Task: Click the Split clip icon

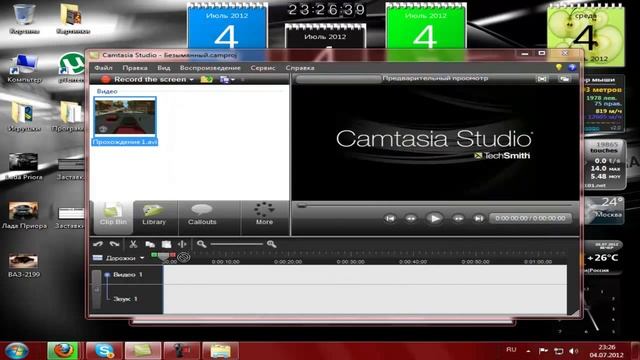Action: pos(182,244)
